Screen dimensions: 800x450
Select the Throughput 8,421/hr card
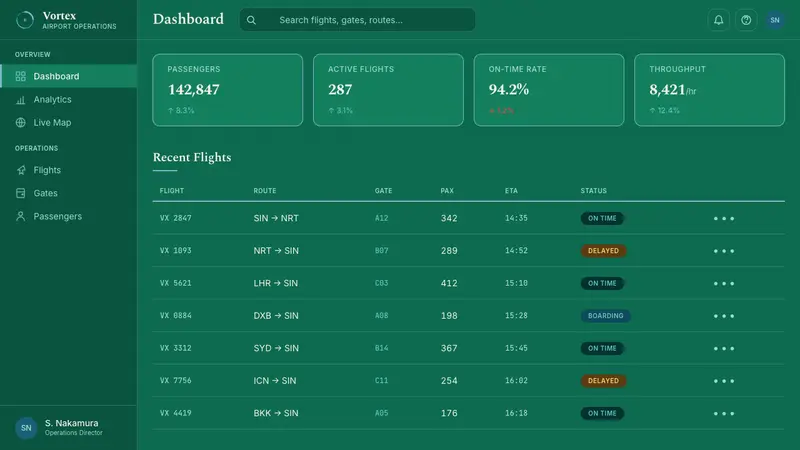(709, 90)
